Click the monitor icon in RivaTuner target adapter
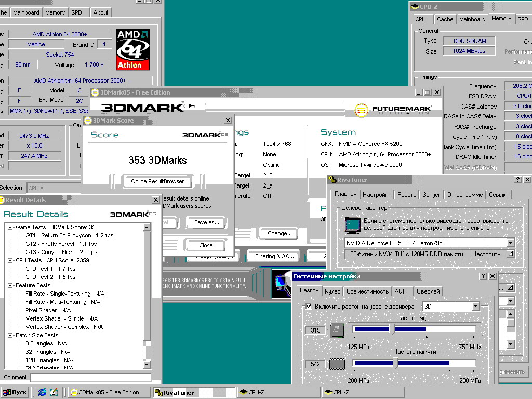The width and height of the screenshot is (532, 399). 353,225
